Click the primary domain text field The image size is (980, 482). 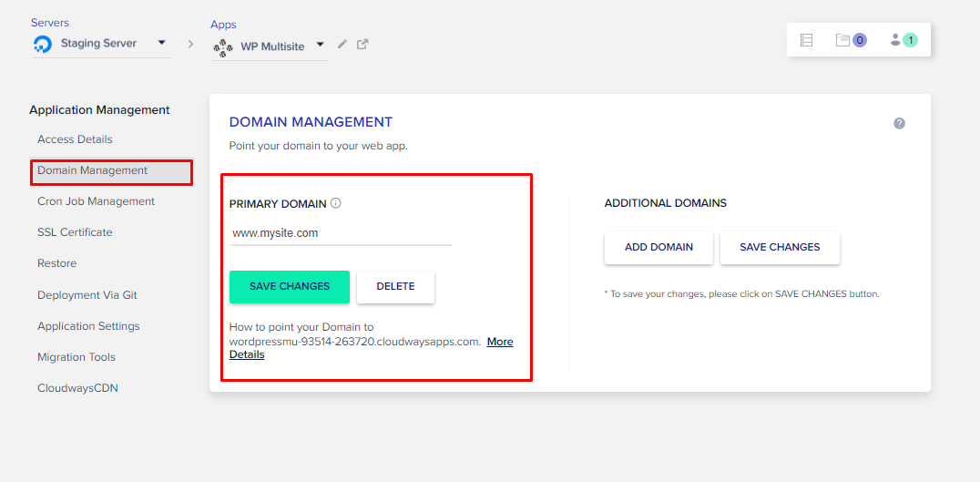pyautogui.click(x=340, y=233)
